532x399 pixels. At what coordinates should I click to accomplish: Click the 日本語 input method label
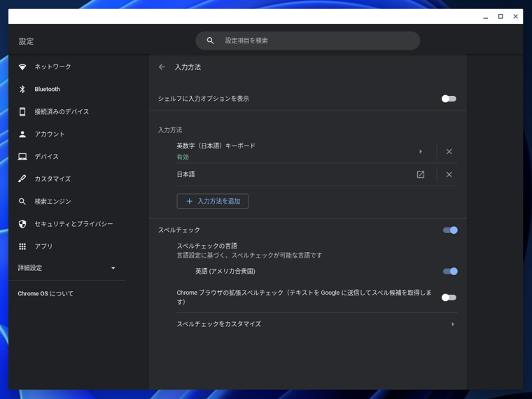185,174
